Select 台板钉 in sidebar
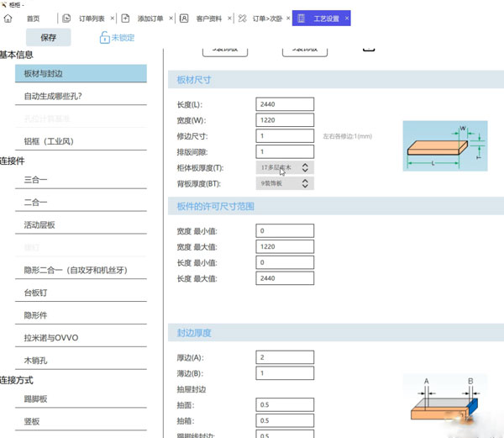This screenshot has width=504, height=438. (x=81, y=293)
